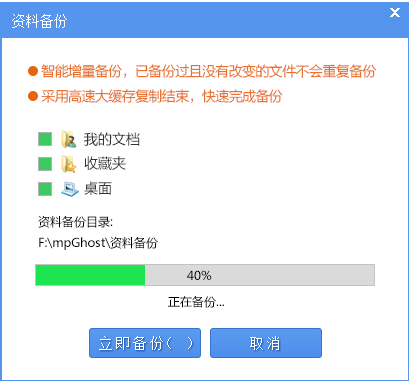Click the 资料备份 title bar text
The height and width of the screenshot is (381, 409).
pyautogui.click(x=39, y=21)
